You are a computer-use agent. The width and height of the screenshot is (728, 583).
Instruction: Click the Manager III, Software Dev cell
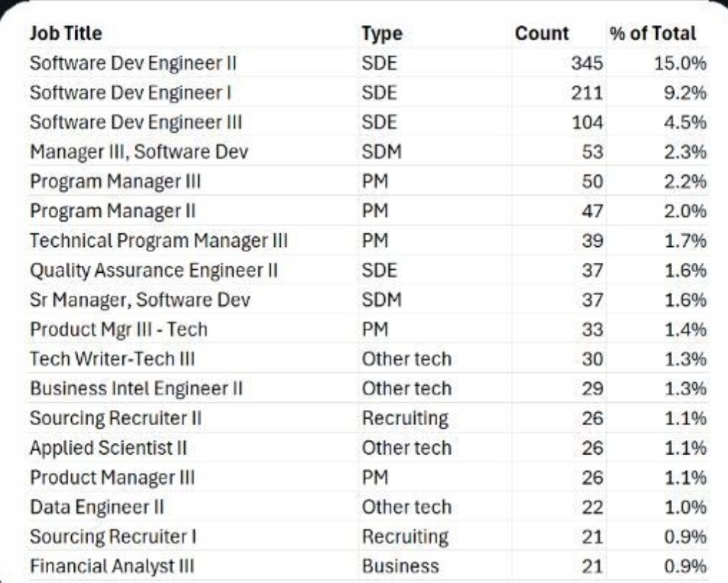pos(139,152)
